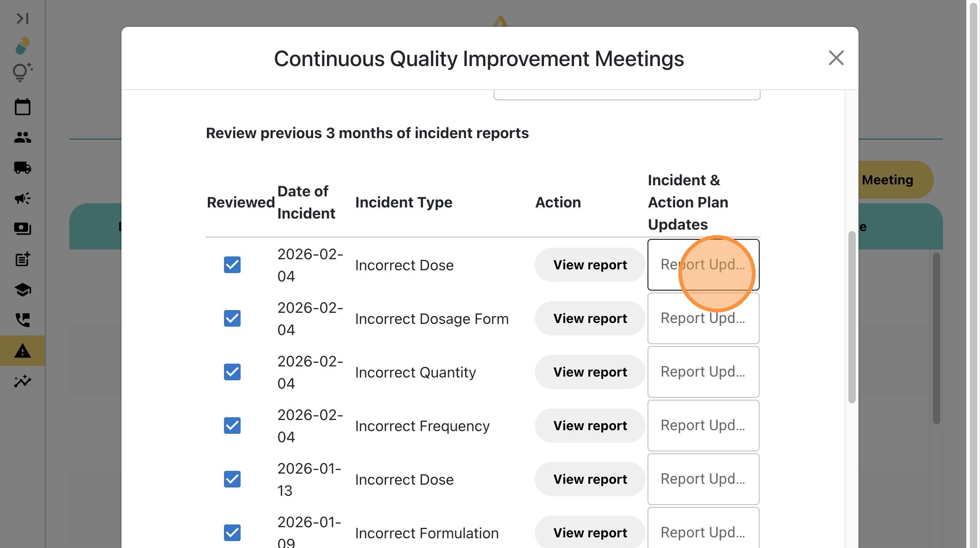
Task: View report for Incorrect Dose 2026-02-04
Action: click(590, 265)
